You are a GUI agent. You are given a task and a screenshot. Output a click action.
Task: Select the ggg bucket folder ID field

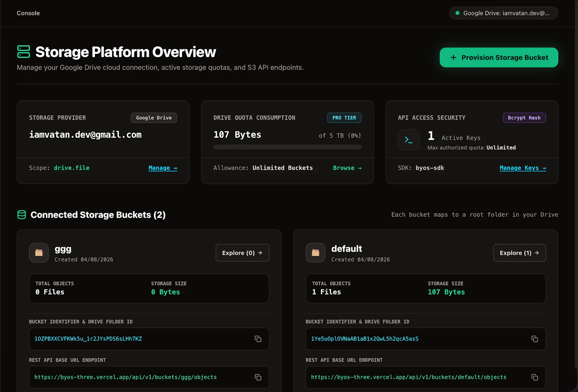tap(149, 339)
